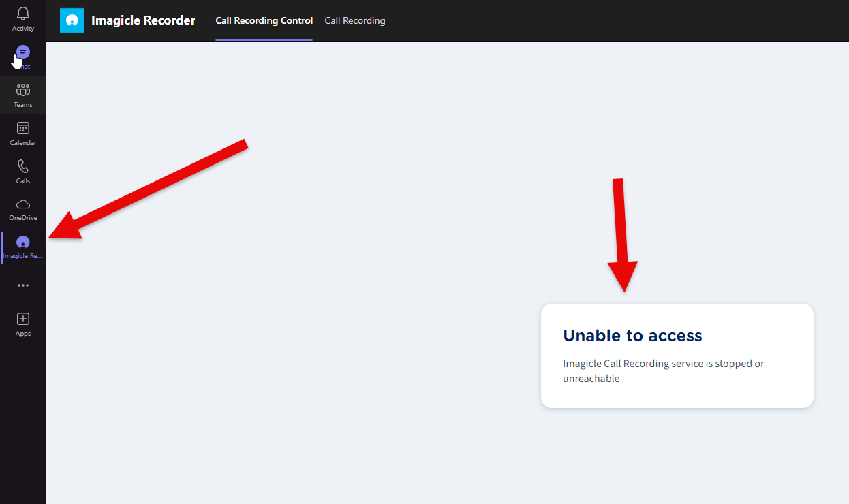Click the Imagicle Recorder header title
The width and height of the screenshot is (849, 504).
143,20
